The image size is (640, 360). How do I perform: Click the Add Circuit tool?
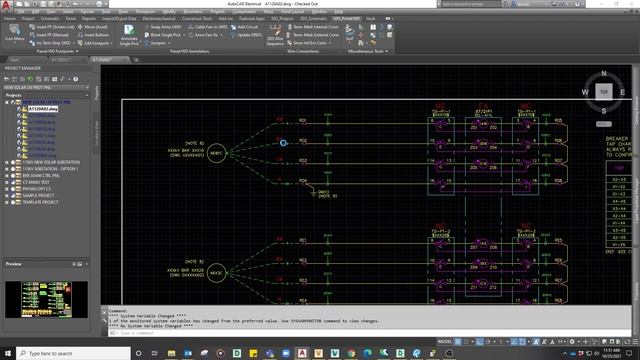point(244,27)
